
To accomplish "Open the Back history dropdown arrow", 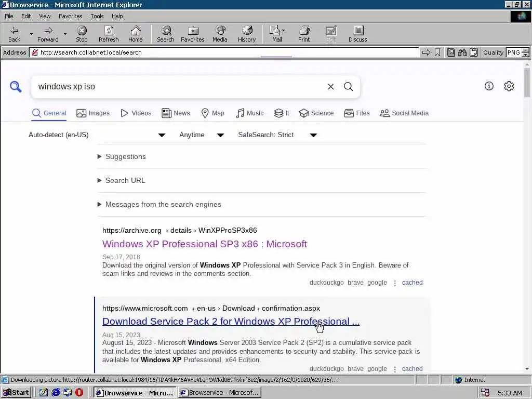I will click(31, 34).
